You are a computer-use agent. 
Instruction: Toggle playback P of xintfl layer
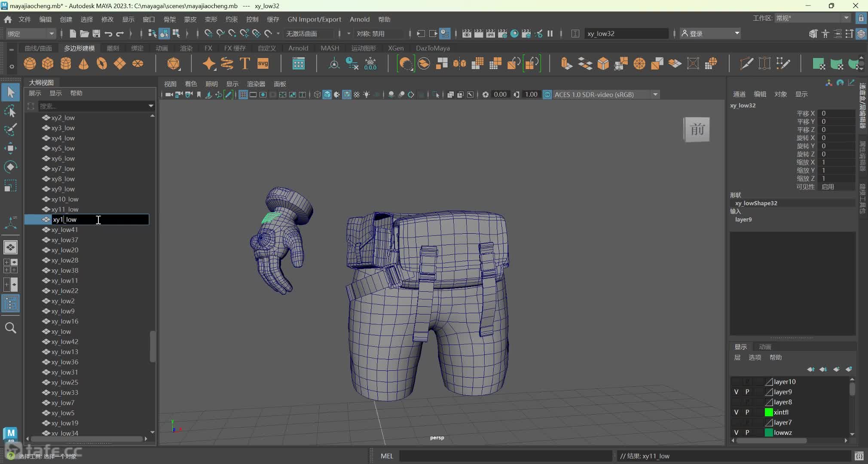coord(747,412)
